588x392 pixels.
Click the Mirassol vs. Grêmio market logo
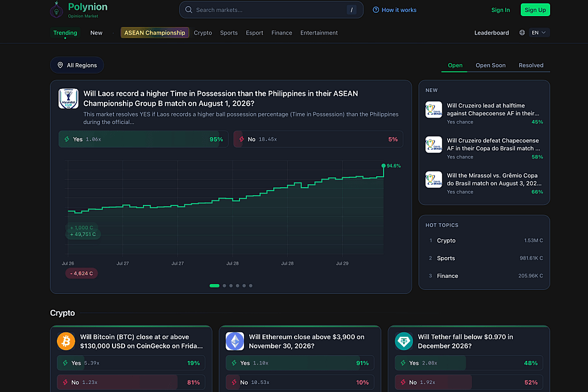click(x=434, y=180)
